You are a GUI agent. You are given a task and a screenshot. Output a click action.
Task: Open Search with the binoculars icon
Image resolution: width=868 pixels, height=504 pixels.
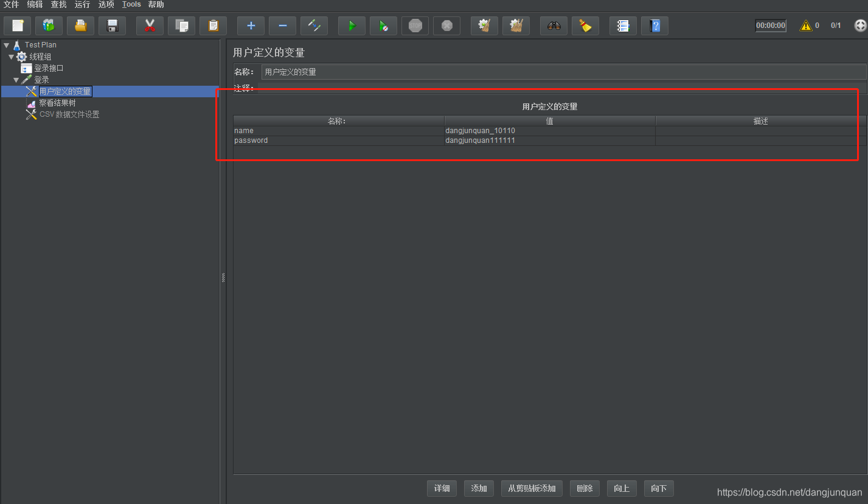554,26
